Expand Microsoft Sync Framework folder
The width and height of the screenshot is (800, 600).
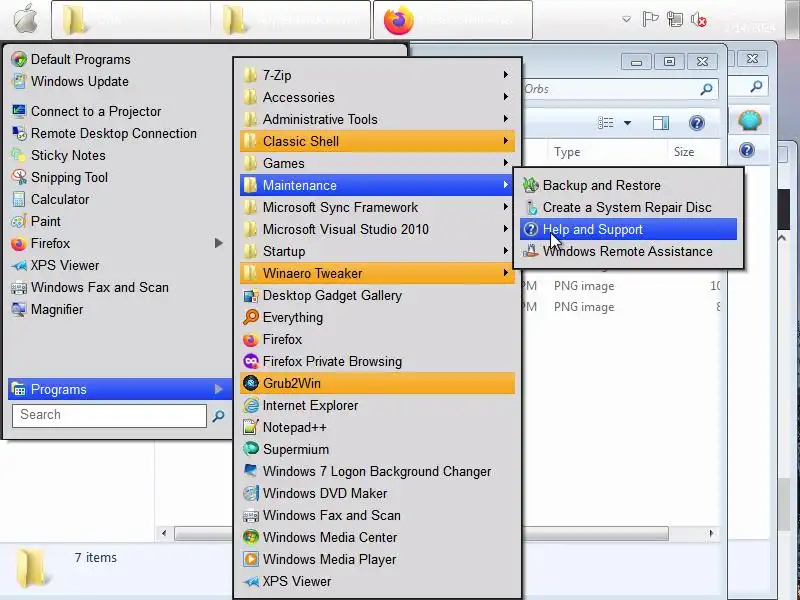378,207
